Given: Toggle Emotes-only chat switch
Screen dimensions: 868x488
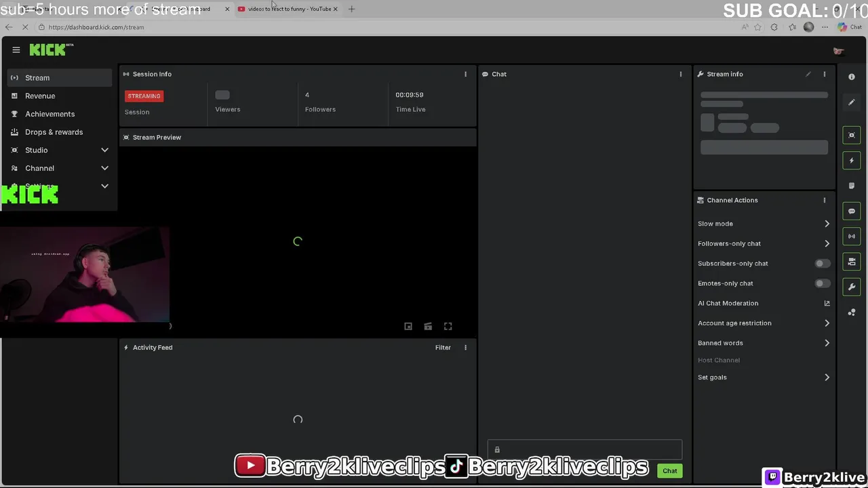Looking at the screenshot, I should pos(822,283).
